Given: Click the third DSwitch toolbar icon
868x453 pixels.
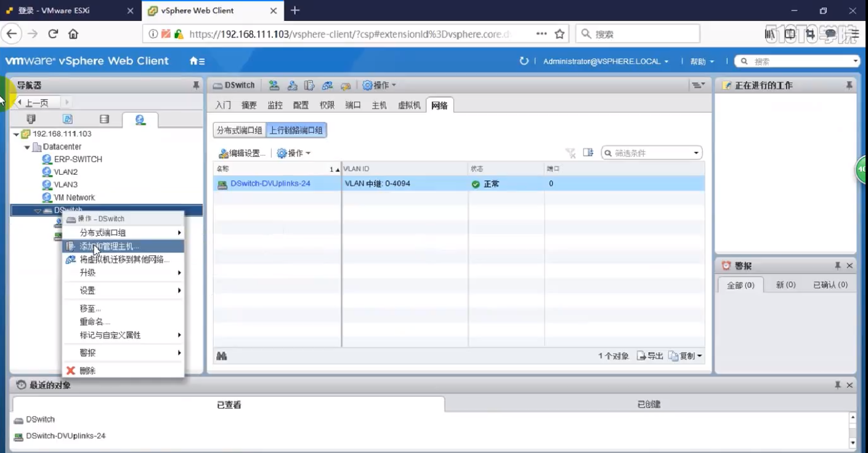Looking at the screenshot, I should click(x=309, y=86).
